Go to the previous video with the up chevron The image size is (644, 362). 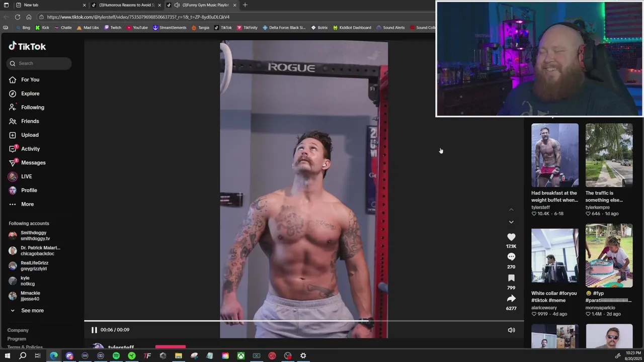[x=511, y=209]
